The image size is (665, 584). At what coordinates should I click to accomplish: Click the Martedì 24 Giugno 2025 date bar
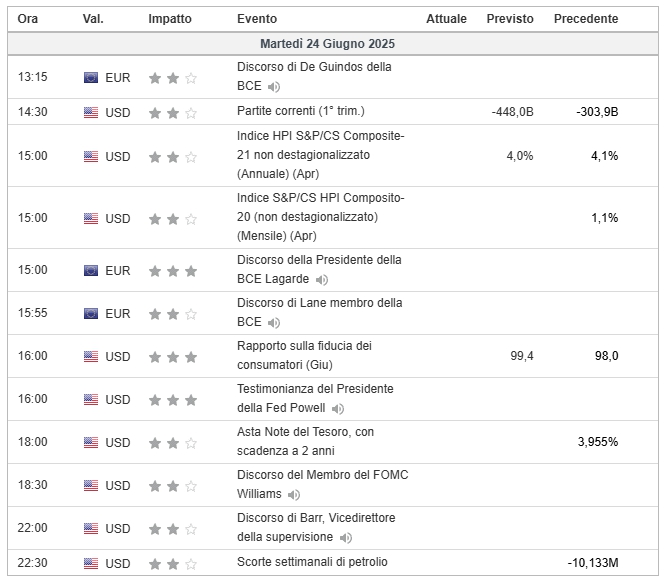(333, 44)
